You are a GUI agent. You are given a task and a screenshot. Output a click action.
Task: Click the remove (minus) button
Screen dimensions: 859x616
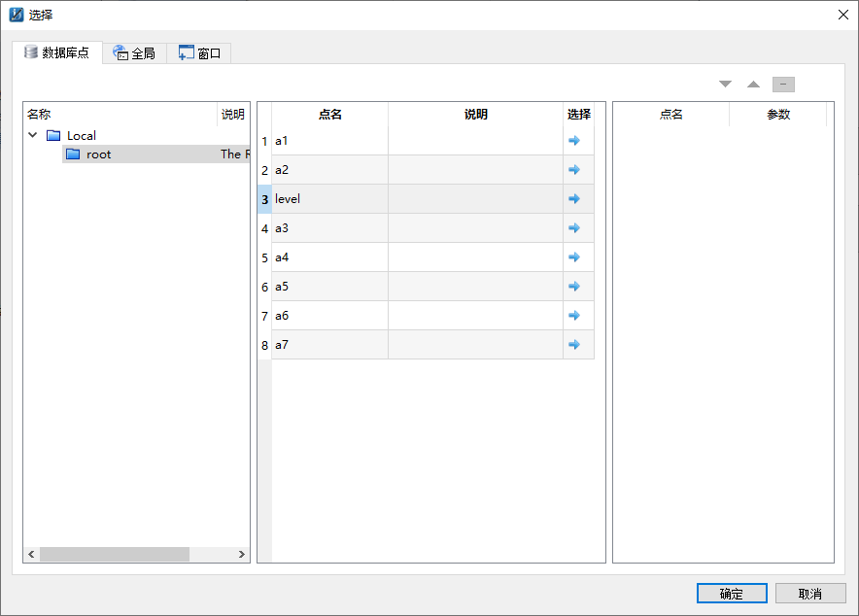pos(783,85)
